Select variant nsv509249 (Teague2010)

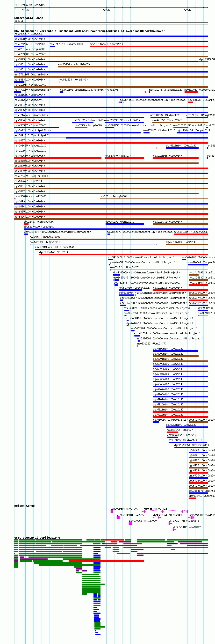[x=46, y=242]
